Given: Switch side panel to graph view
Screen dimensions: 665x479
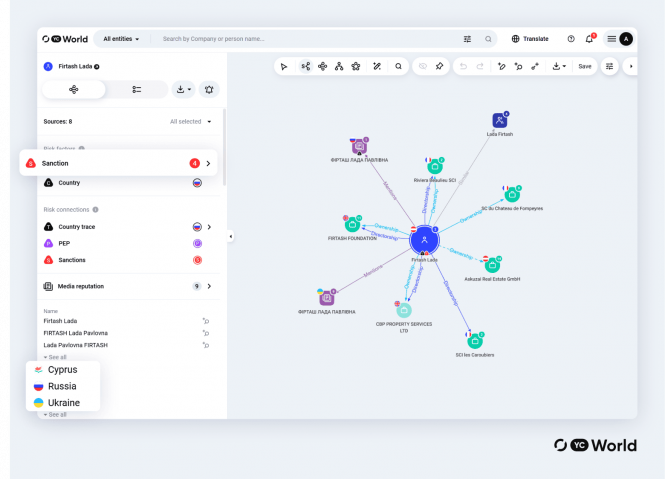Looking at the screenshot, I should [x=74, y=89].
